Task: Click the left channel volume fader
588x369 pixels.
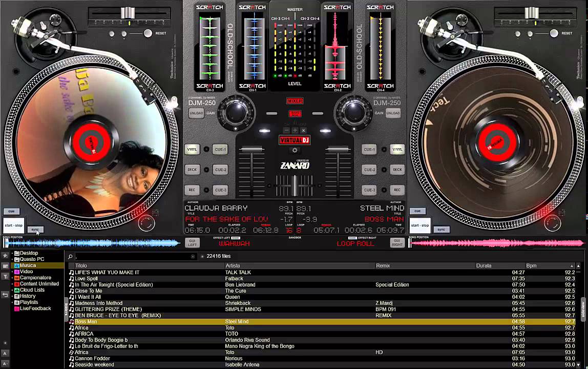Action: [x=251, y=150]
